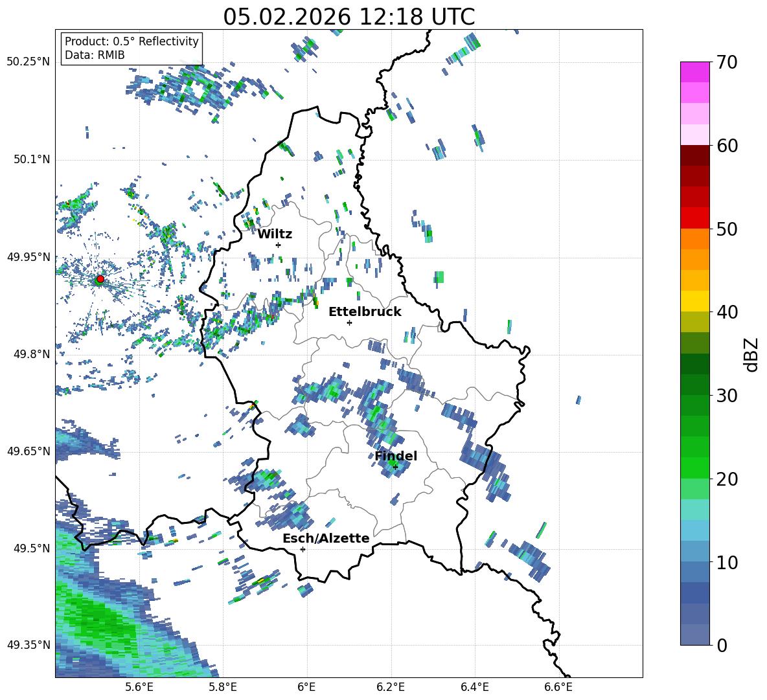The width and height of the screenshot is (767, 700).
Task: Click the 6.2°E longitude tick label
Action: pyautogui.click(x=391, y=687)
